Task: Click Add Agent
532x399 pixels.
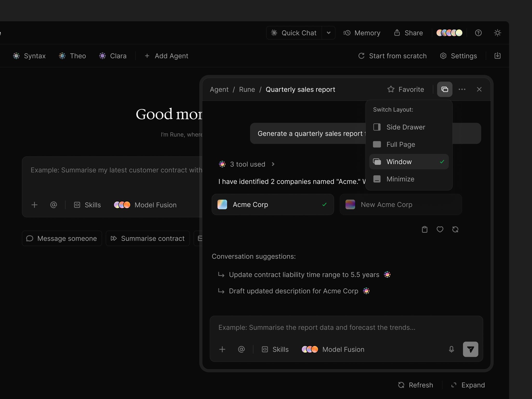Action: [x=167, y=56]
